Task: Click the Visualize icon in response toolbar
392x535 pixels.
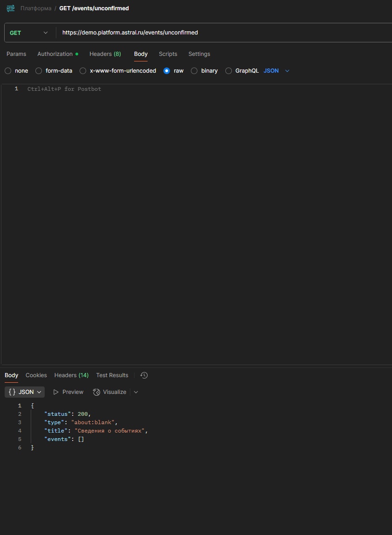Action: point(96,392)
